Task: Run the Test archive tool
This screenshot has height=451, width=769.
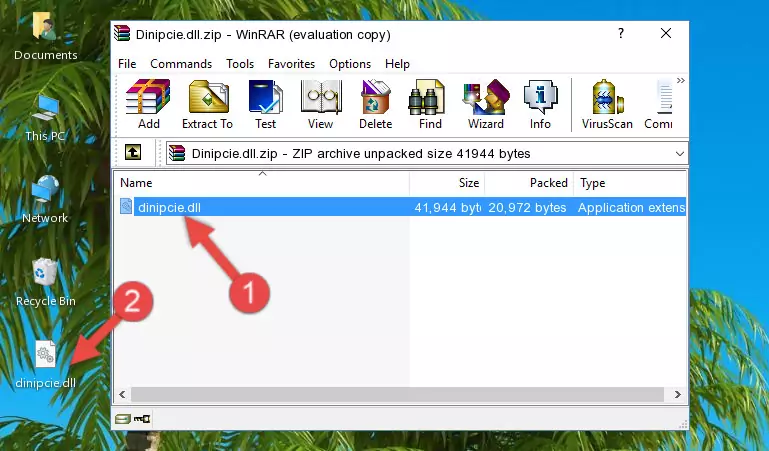Action: (265, 104)
